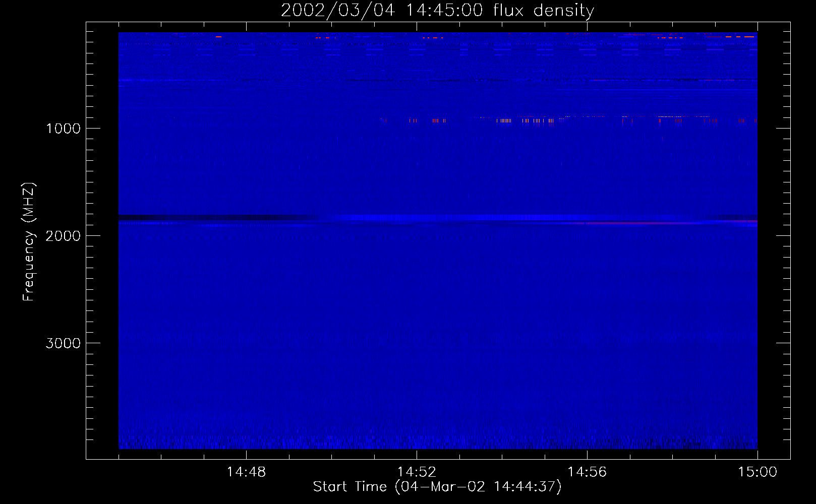Image resolution: width=816 pixels, height=504 pixels.
Task: Click the 2000 frequency tick label
Action: tap(63, 236)
